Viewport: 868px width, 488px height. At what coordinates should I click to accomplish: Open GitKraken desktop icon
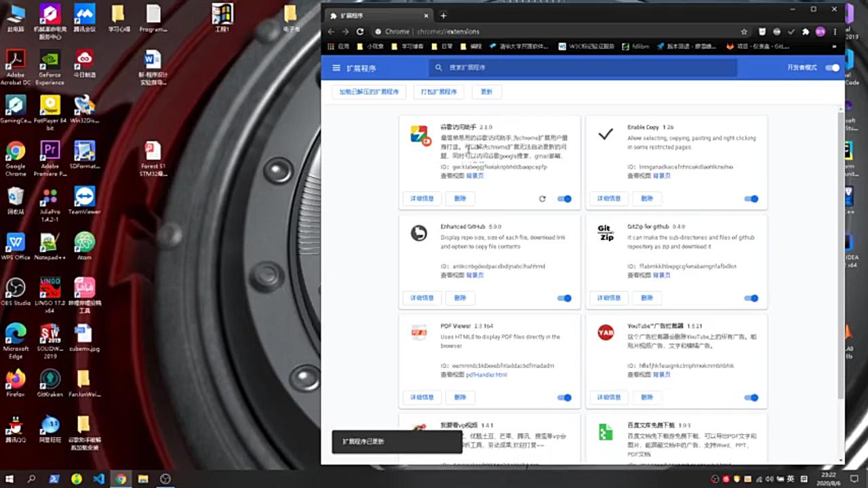[50, 384]
